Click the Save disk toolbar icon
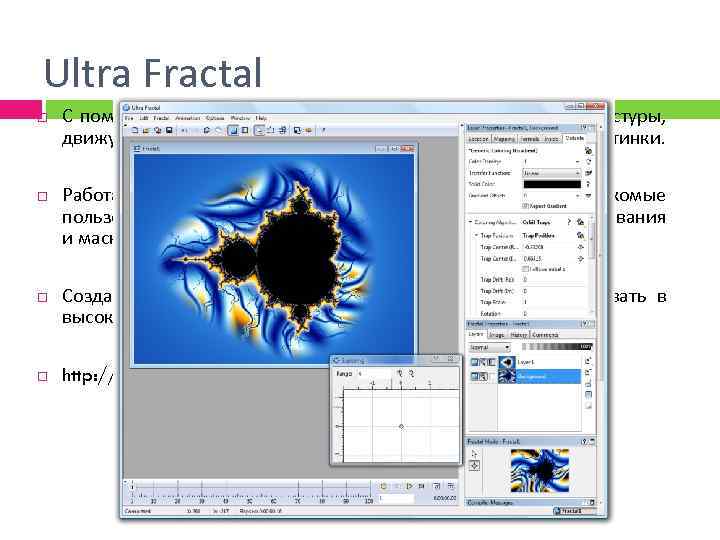The width and height of the screenshot is (720, 540). pyautogui.click(x=169, y=130)
